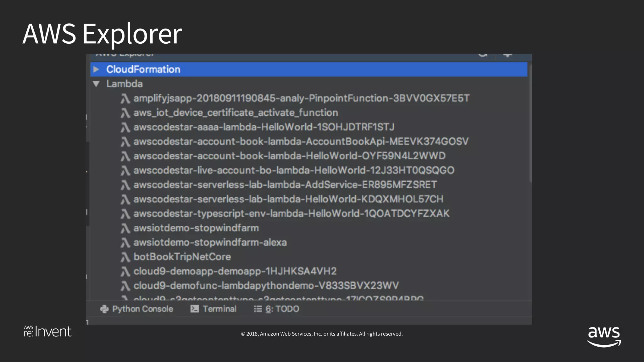Screen dimensions: 644x362
Task: Open the Python Console tab
Action: tap(142, 309)
